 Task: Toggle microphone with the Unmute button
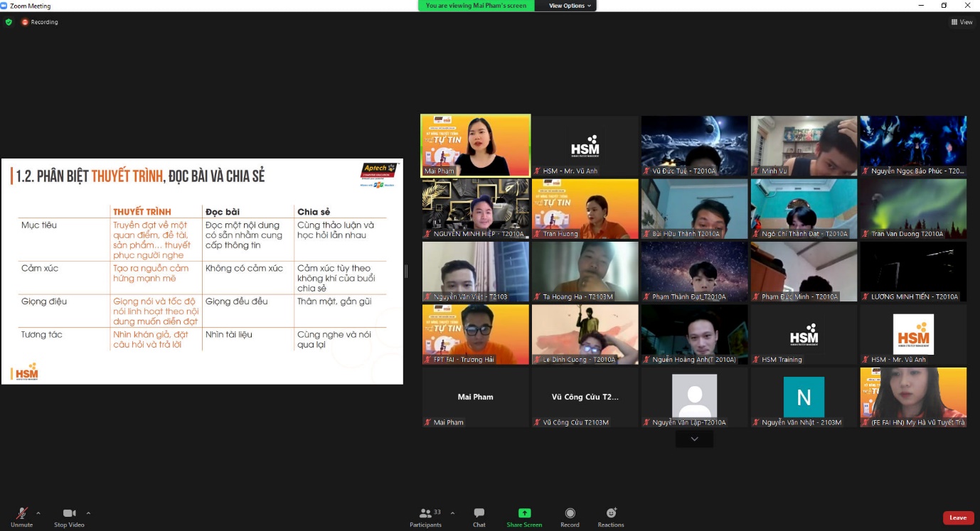point(21,516)
